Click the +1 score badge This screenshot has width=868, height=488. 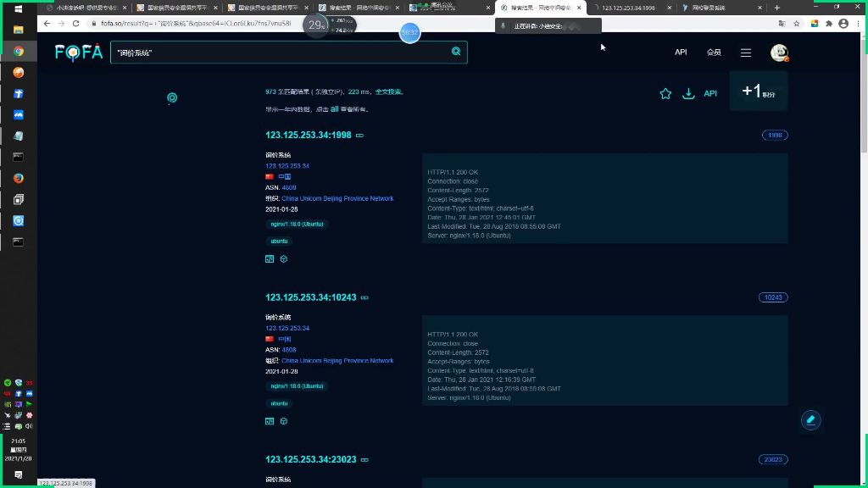coord(759,91)
